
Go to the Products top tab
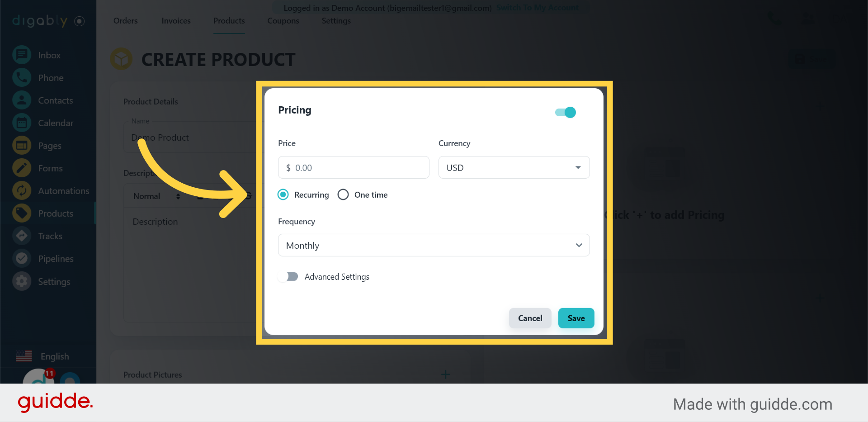229,21
